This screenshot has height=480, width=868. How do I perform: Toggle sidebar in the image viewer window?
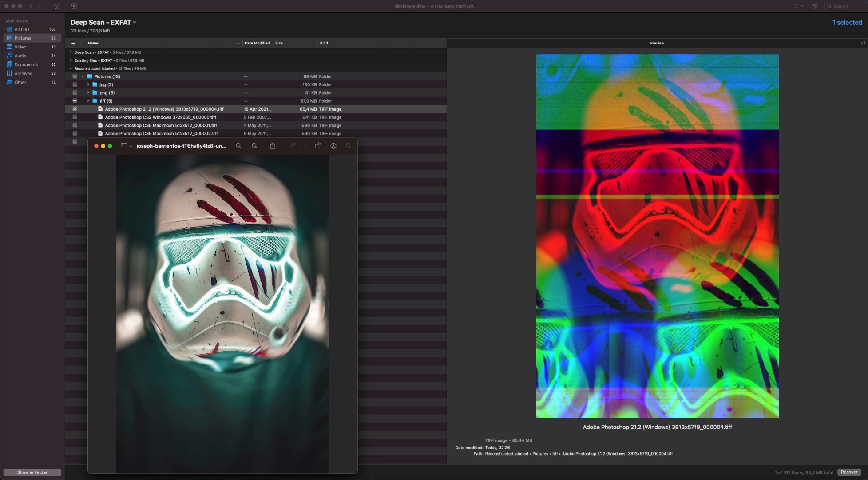tap(124, 146)
